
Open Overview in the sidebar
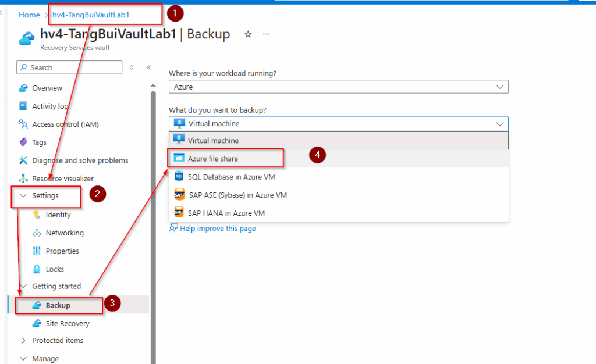[47, 88]
